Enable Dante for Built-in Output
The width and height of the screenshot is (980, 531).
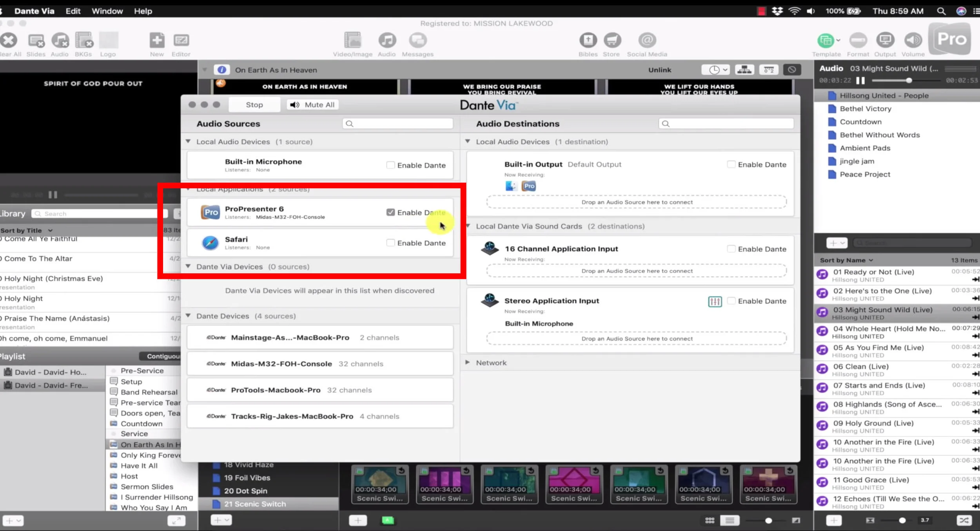(731, 164)
